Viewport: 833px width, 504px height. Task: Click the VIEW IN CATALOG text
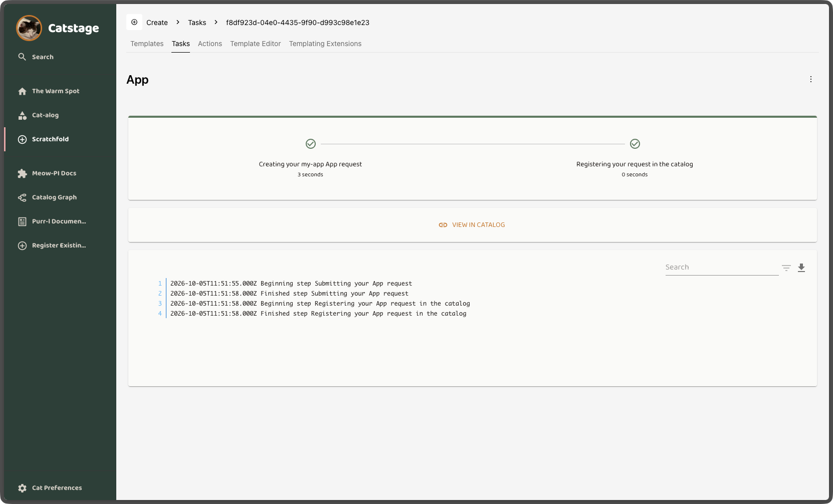pyautogui.click(x=479, y=225)
